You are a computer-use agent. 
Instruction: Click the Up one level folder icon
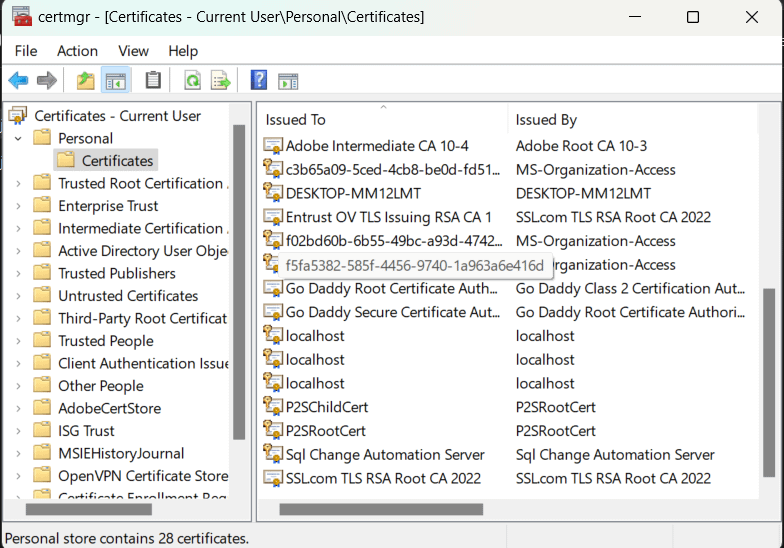click(86, 81)
